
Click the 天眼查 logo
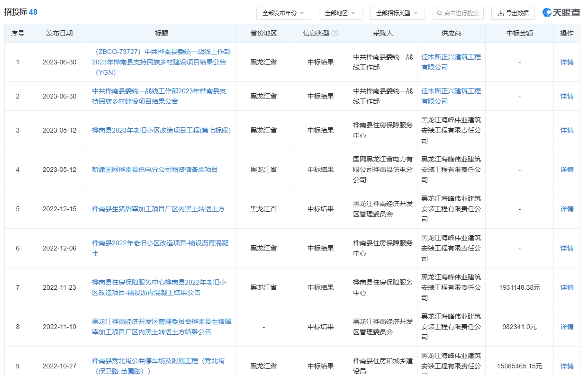click(x=561, y=13)
